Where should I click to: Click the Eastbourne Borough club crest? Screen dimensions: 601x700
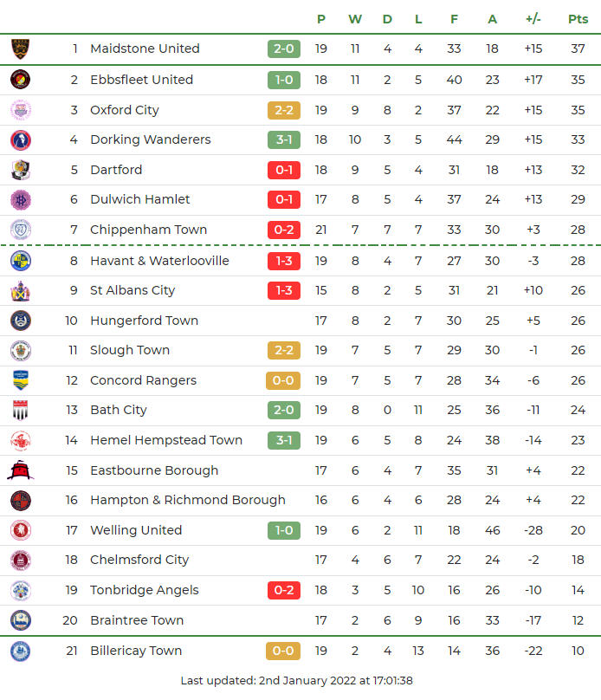point(20,470)
